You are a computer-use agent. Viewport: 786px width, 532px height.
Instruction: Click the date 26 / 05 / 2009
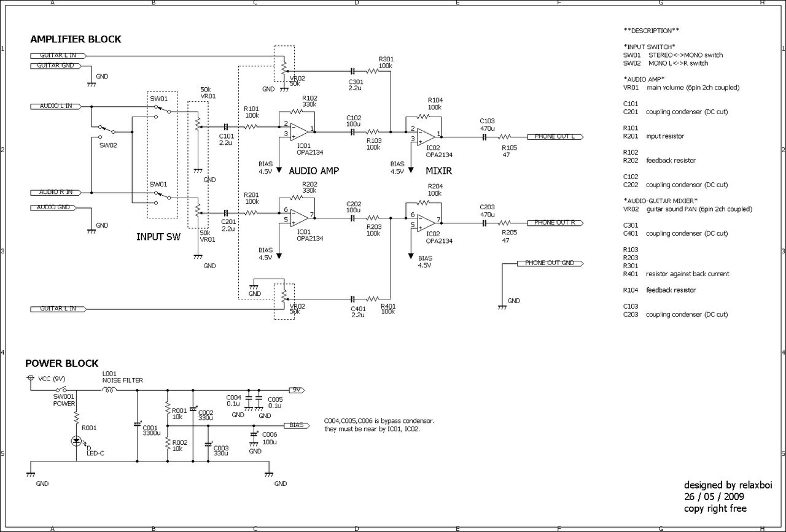[x=714, y=496]
